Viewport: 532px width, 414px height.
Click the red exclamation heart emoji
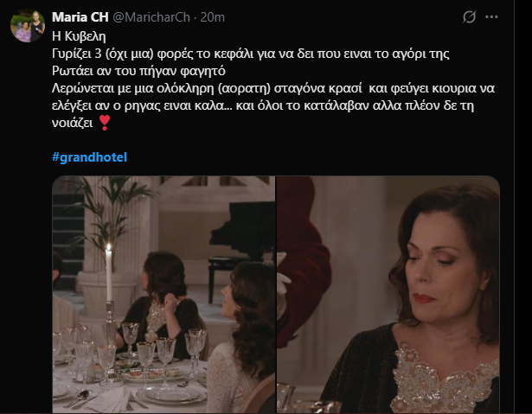pyautogui.click(x=105, y=123)
